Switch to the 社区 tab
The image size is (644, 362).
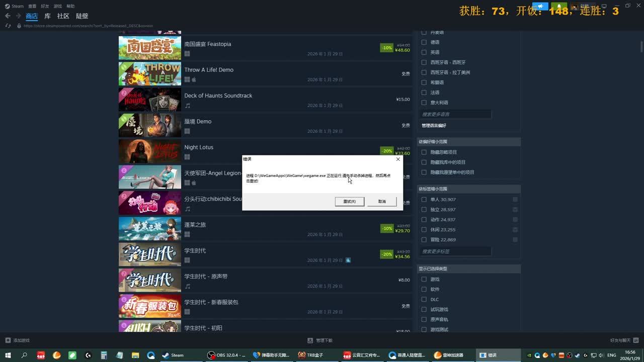click(x=63, y=16)
